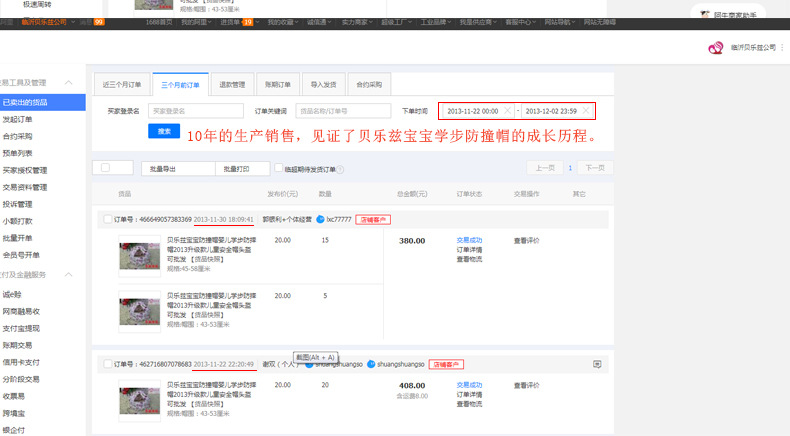Click the pink company logo icon

716,48
